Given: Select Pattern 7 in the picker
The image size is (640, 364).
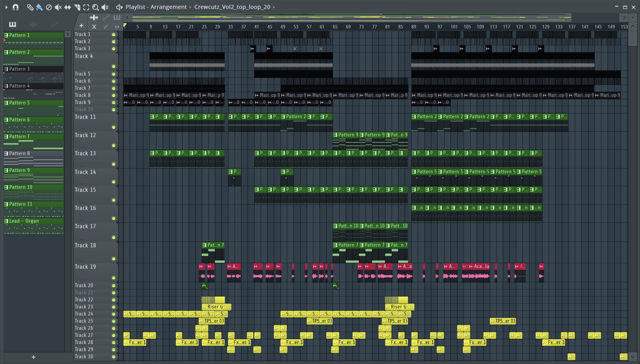Looking at the screenshot, I should 34,137.
